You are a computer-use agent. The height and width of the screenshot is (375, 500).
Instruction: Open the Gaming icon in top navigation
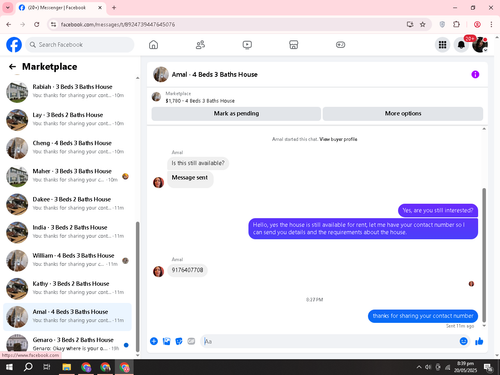[340, 45]
